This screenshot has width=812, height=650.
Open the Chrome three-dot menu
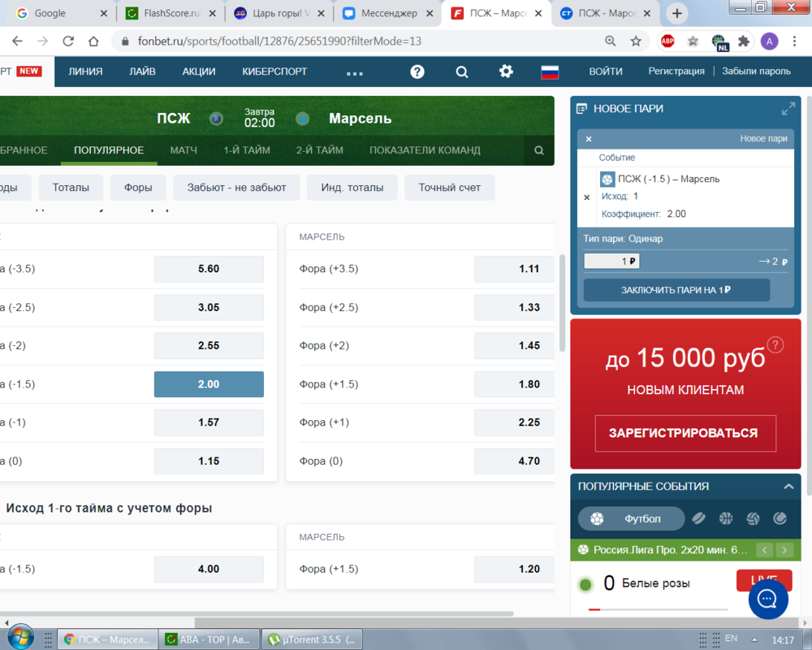coord(794,41)
